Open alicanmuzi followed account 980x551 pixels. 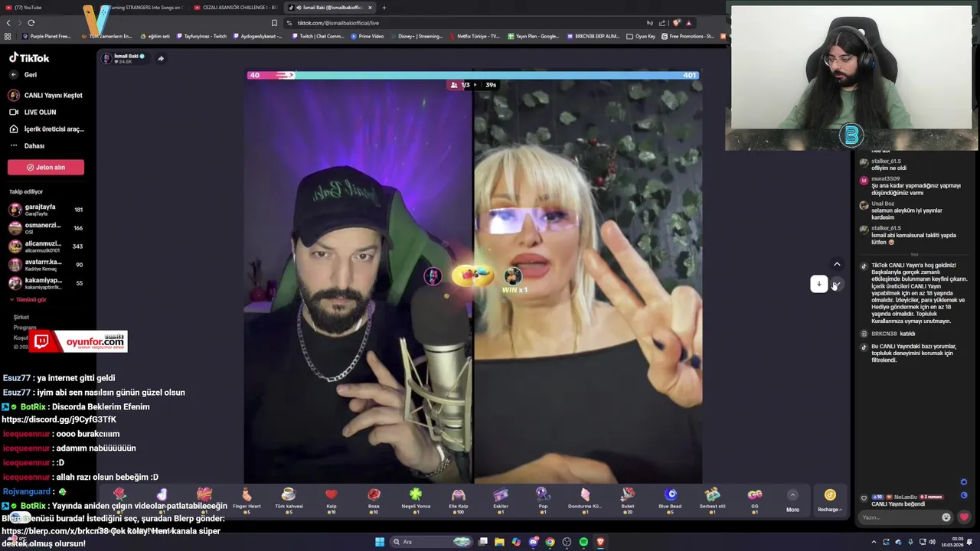46,246
